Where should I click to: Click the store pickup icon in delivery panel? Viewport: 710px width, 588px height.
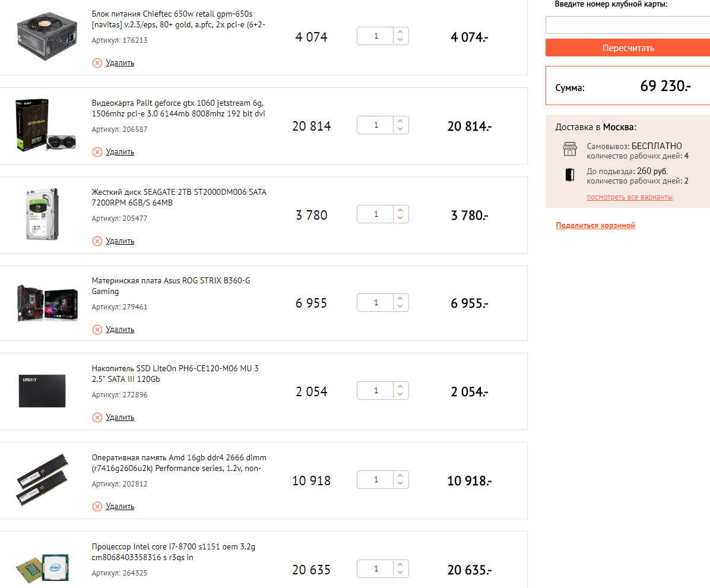[x=570, y=150]
